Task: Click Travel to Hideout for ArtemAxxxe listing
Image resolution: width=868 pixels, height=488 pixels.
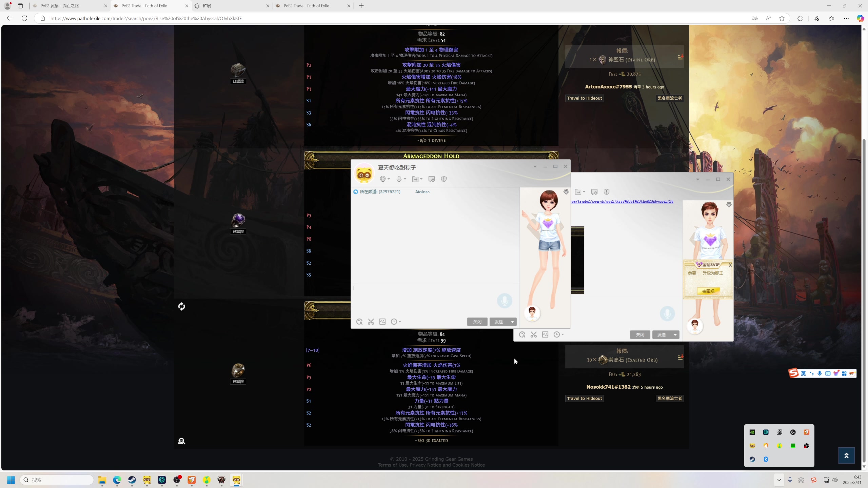Action: point(585,98)
